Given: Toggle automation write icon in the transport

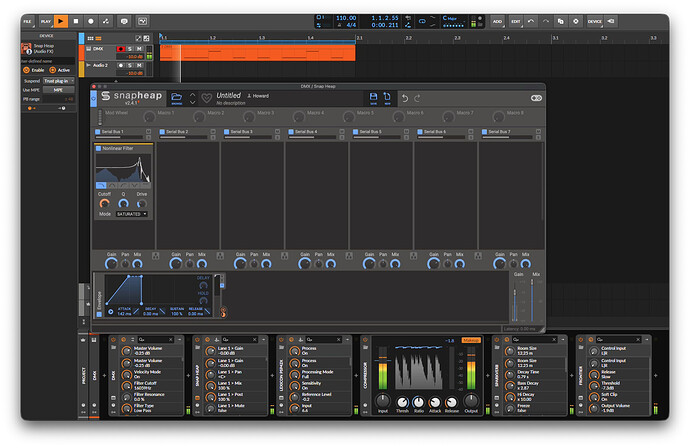Looking at the screenshot, I should pos(106,21).
